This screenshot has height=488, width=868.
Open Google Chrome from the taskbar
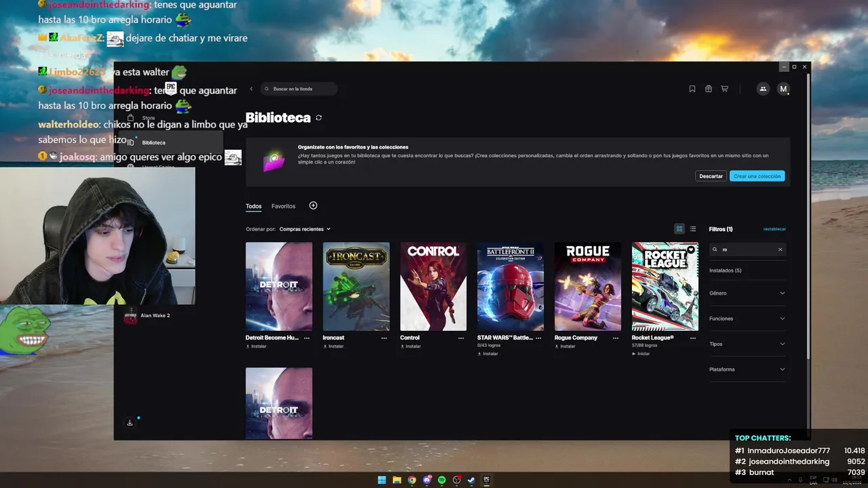click(x=412, y=480)
